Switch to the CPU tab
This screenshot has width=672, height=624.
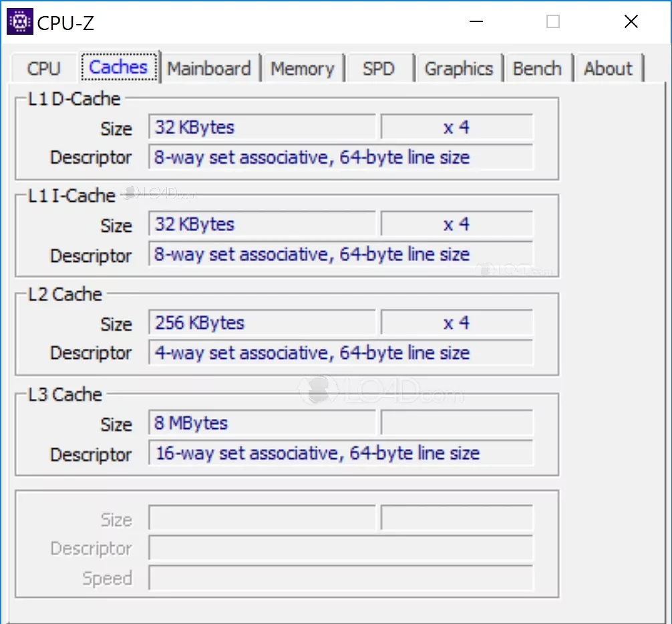point(43,67)
